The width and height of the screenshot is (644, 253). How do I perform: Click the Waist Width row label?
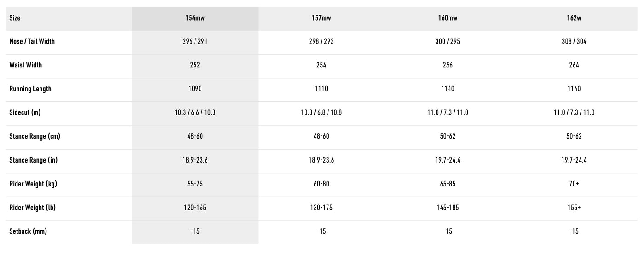(x=26, y=65)
